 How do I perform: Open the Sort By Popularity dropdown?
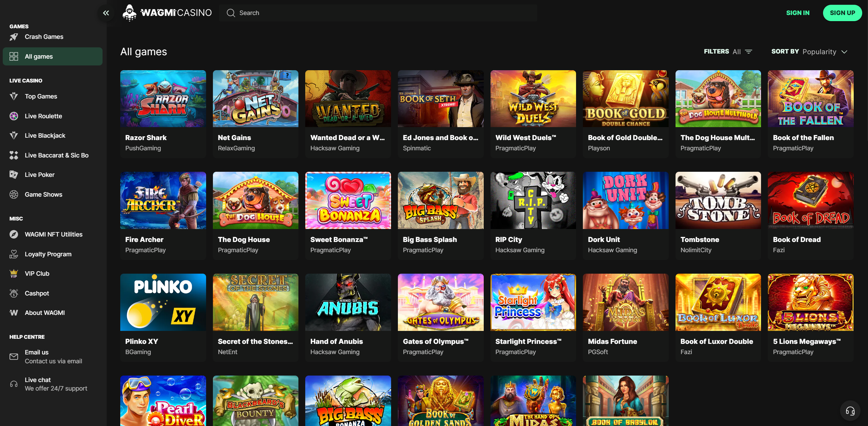point(809,52)
